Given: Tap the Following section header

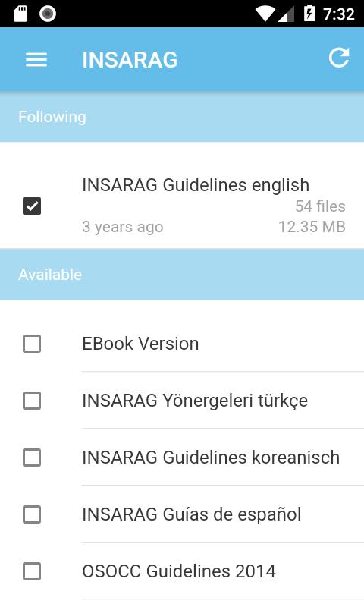Looking at the screenshot, I should click(x=182, y=117).
